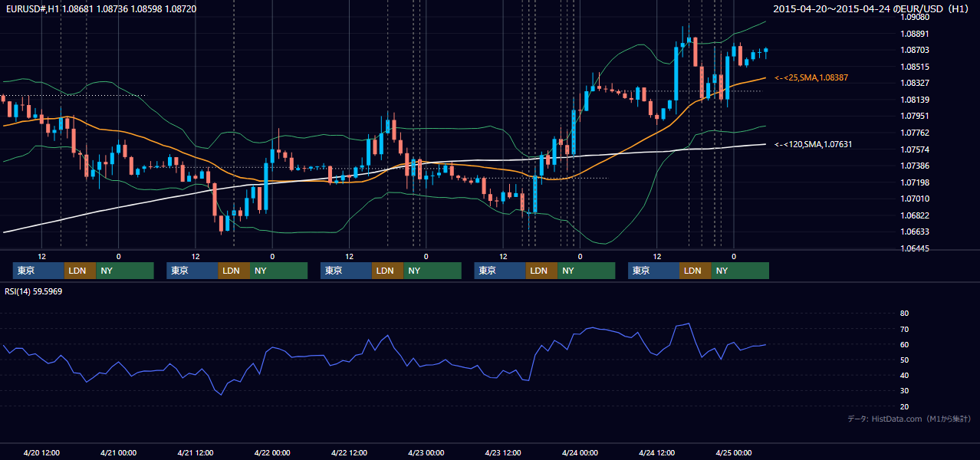
Task: Click the 4/22 12:00 date label
Action: pos(349,452)
